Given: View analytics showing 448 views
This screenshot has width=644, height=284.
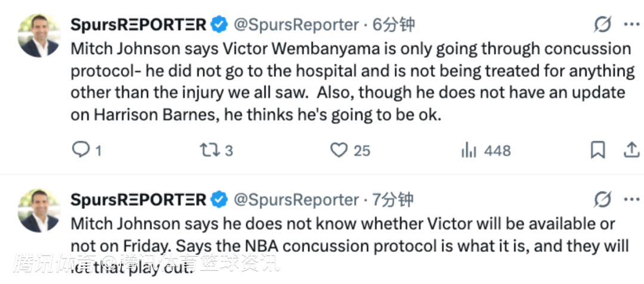Looking at the screenshot, I should [469, 150].
